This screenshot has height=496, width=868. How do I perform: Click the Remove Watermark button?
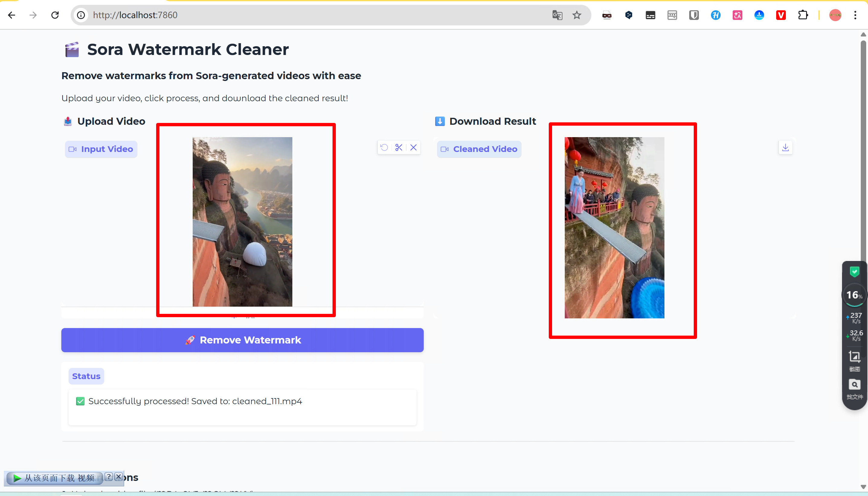point(242,340)
